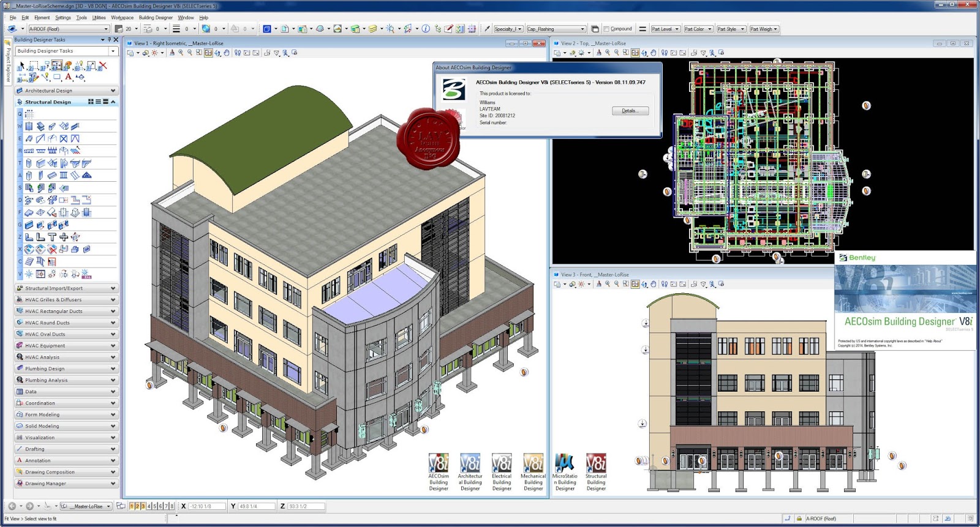Image resolution: width=980 pixels, height=527 pixels.
Task: Click the Structural Building Designer desktop icon
Action: (596, 472)
